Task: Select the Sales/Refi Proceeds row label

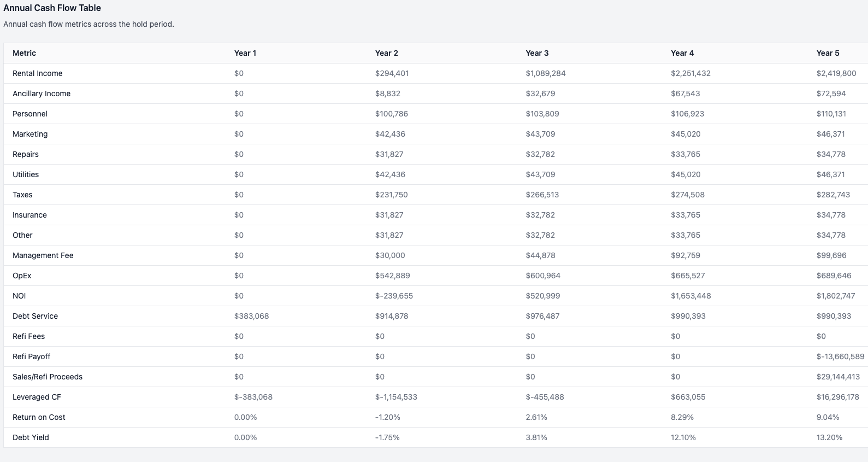Action: coord(48,377)
